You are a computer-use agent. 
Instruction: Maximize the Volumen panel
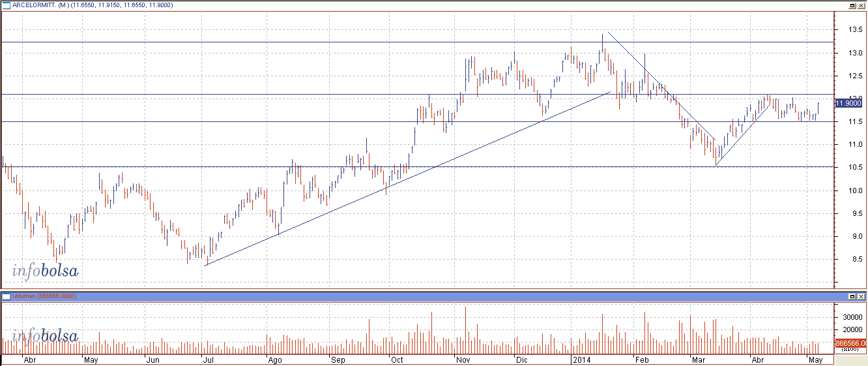point(852,296)
